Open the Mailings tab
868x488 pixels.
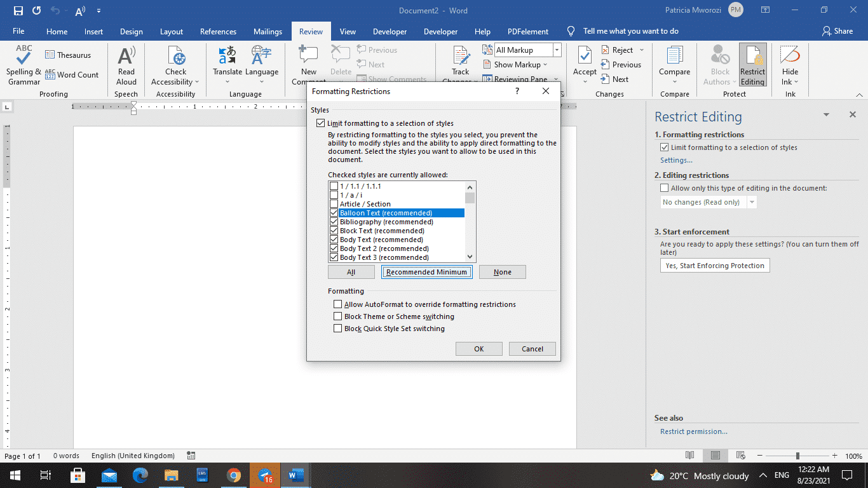pyautogui.click(x=268, y=30)
